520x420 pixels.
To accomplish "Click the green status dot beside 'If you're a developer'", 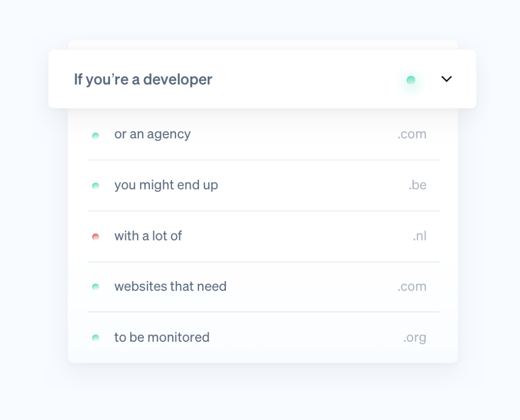I will (411, 79).
